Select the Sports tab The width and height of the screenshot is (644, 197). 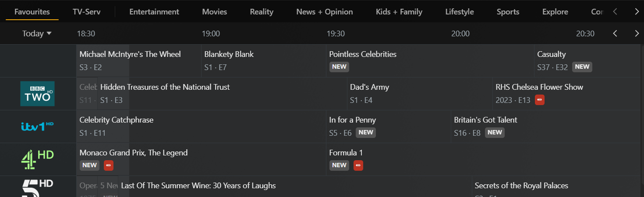click(x=508, y=12)
